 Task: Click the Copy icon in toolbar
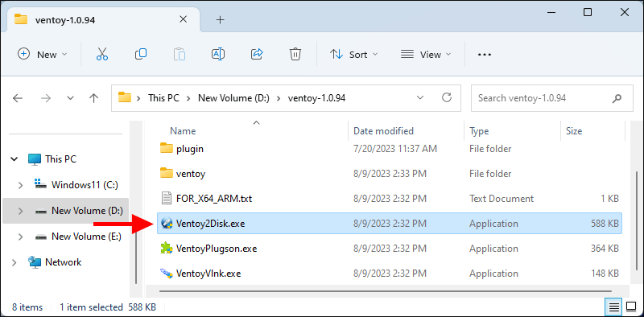[141, 54]
